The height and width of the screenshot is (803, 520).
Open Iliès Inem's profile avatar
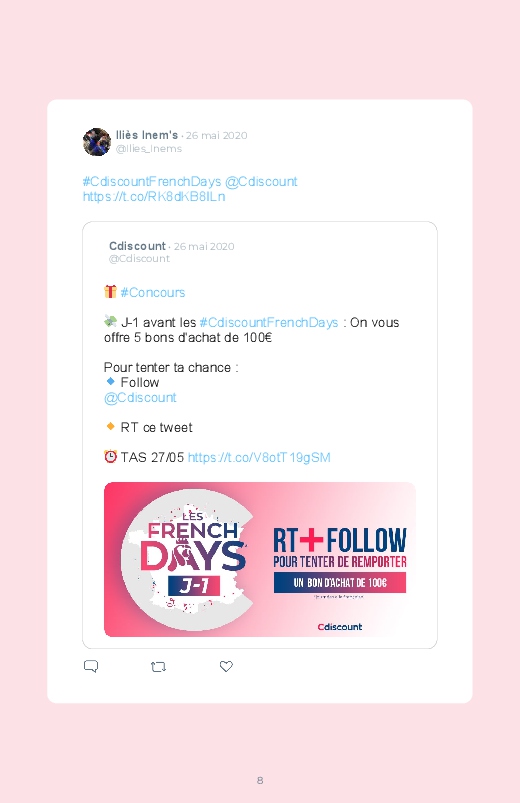click(97, 142)
